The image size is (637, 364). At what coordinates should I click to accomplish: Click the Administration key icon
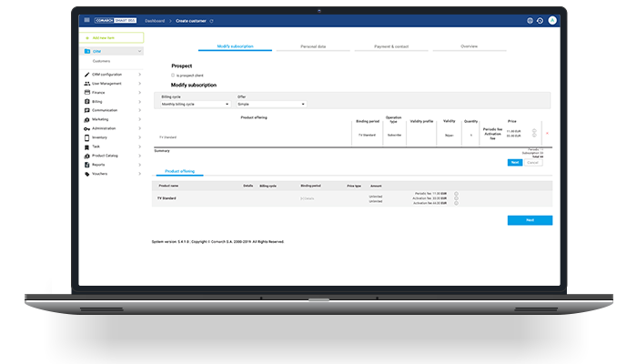tap(86, 128)
